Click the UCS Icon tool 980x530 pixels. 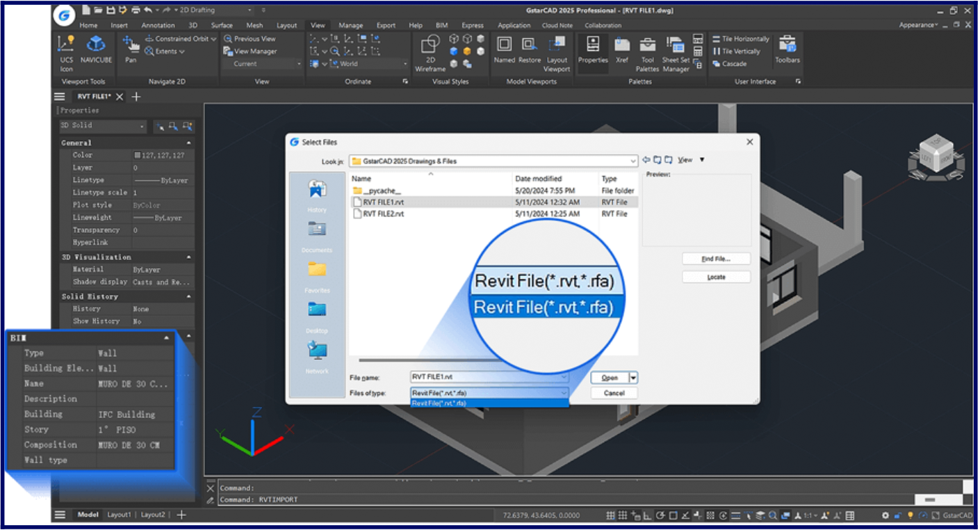tap(66, 52)
